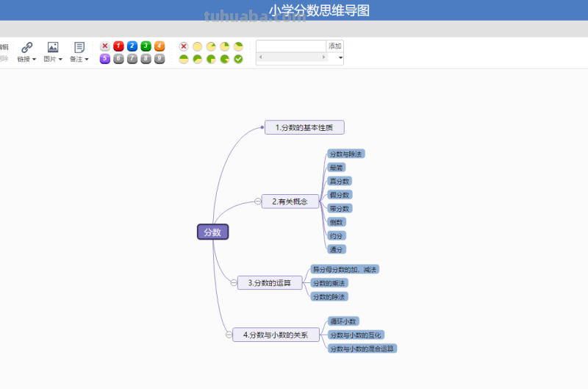Click right arrow of the tag scrollbar
The image size is (588, 389).
click(323, 57)
